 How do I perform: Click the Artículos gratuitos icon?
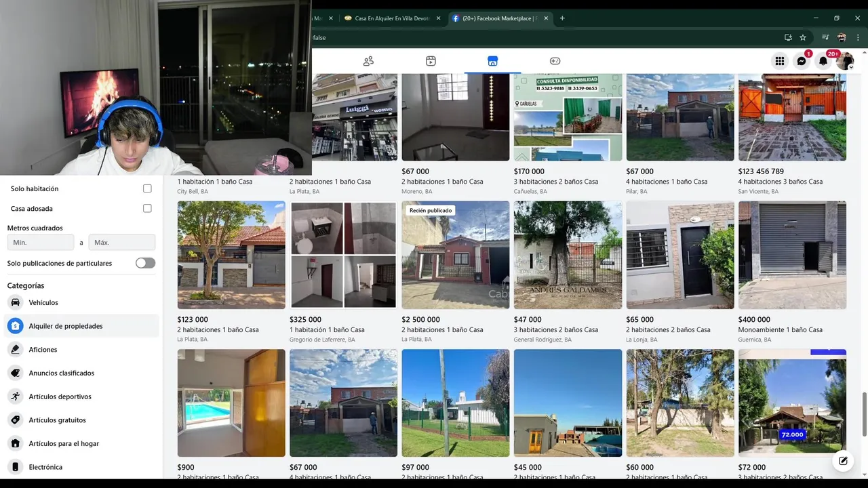coord(15,420)
